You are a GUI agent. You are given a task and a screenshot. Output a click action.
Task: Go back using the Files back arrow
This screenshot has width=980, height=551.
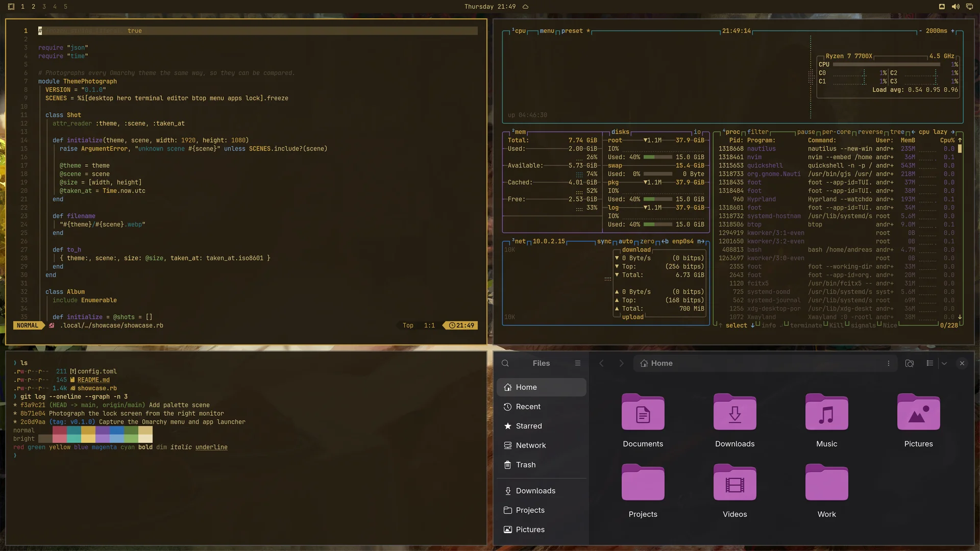point(601,363)
